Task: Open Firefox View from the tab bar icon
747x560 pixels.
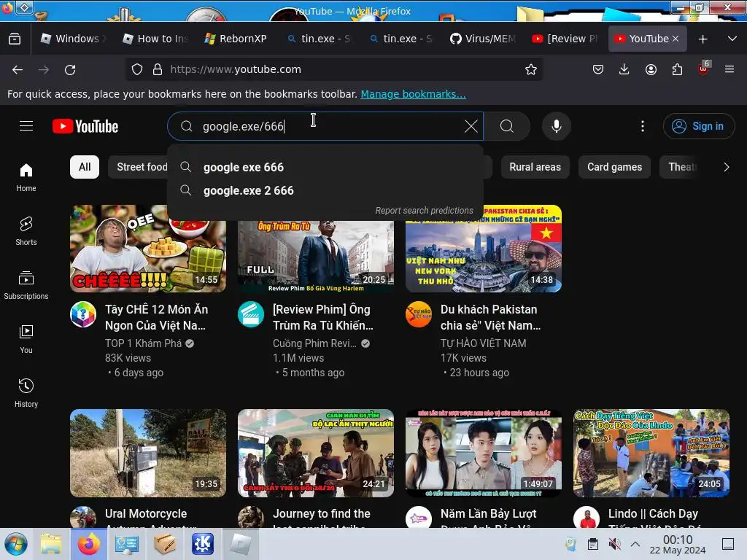Action: [x=15, y=39]
